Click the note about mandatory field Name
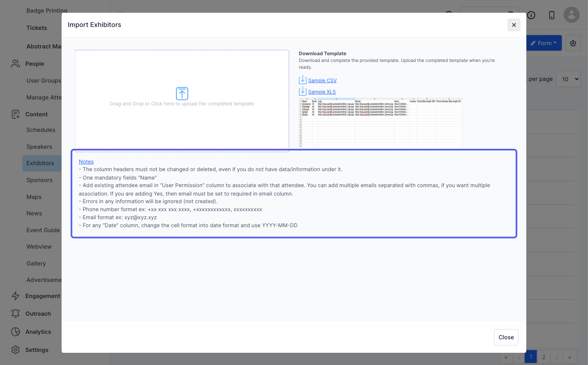Viewport: 588px width, 365px height. tap(118, 177)
